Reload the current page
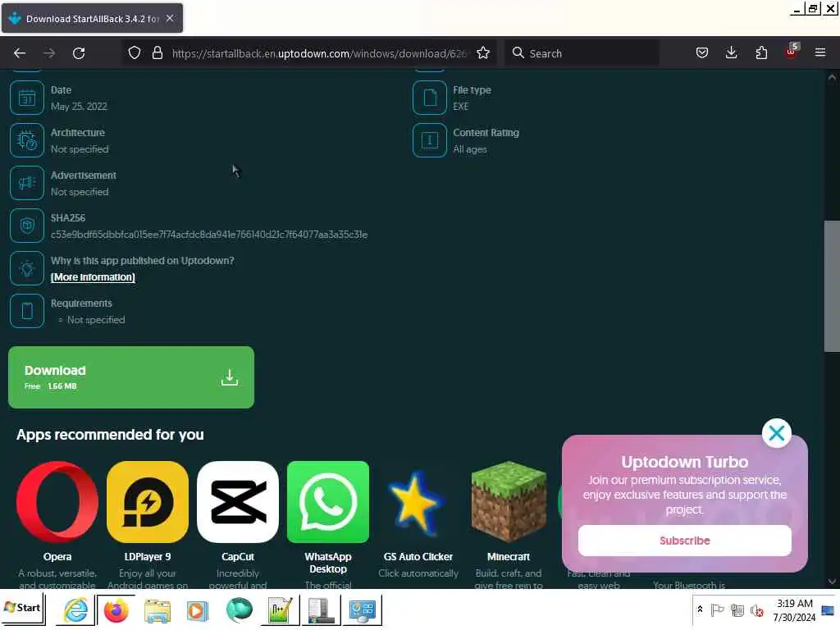This screenshot has width=840, height=630. [x=79, y=53]
